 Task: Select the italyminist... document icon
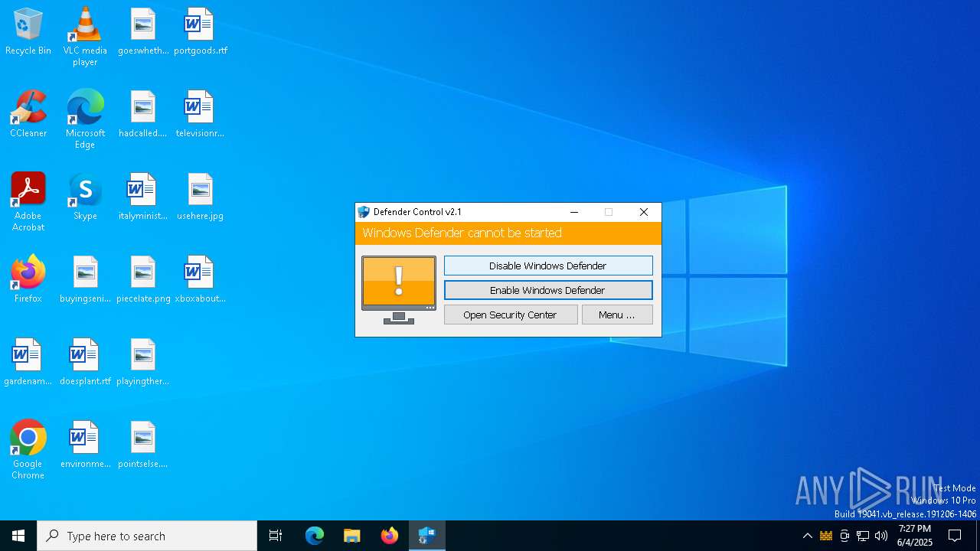tap(143, 197)
